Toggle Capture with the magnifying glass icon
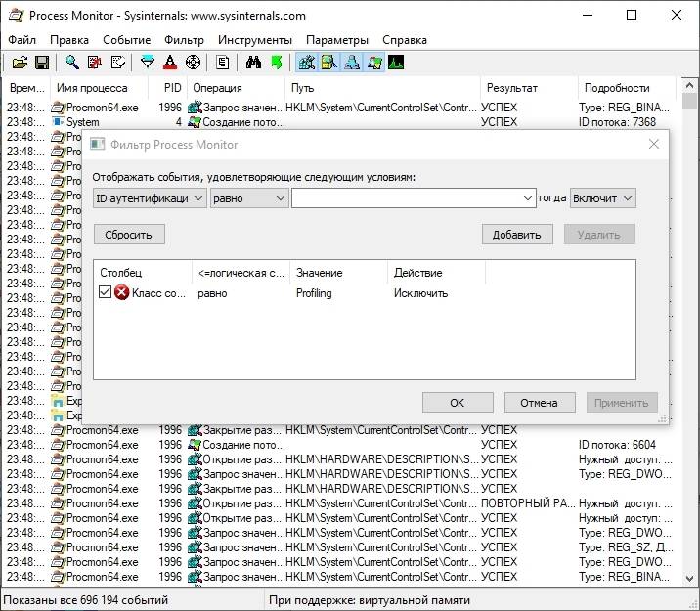The height and width of the screenshot is (611, 700). [72, 63]
